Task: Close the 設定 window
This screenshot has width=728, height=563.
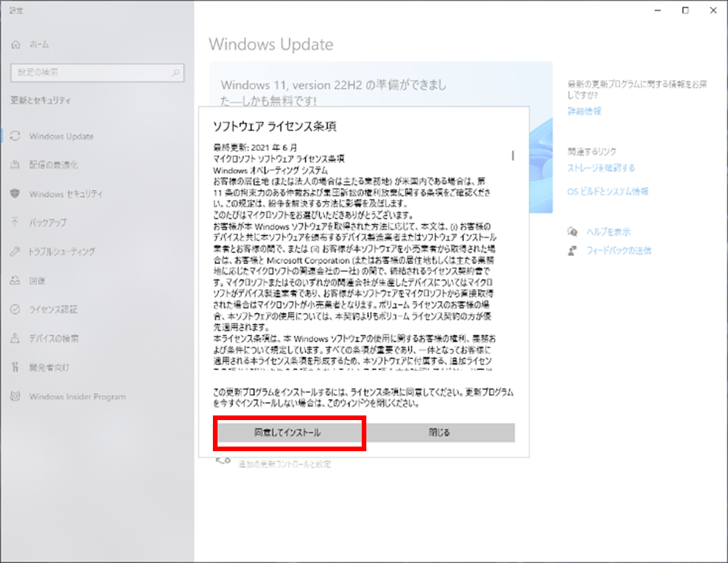Action: click(713, 10)
